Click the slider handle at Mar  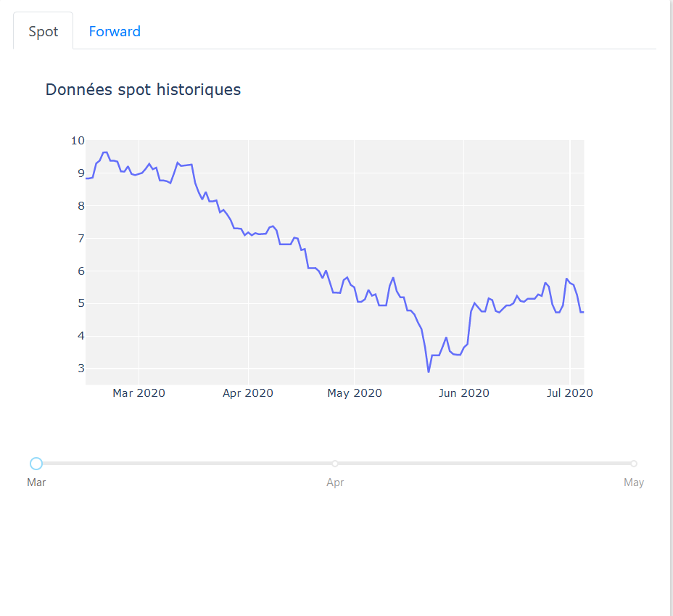tap(36, 464)
